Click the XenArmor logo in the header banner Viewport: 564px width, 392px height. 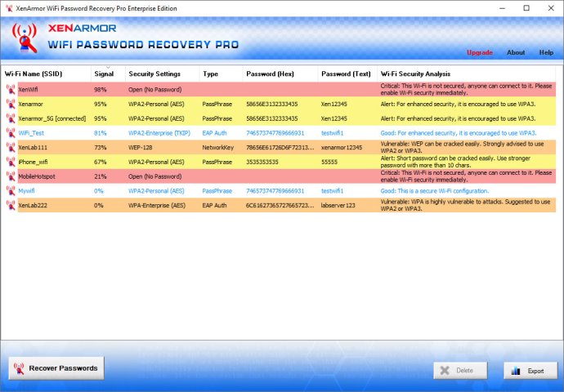point(25,38)
